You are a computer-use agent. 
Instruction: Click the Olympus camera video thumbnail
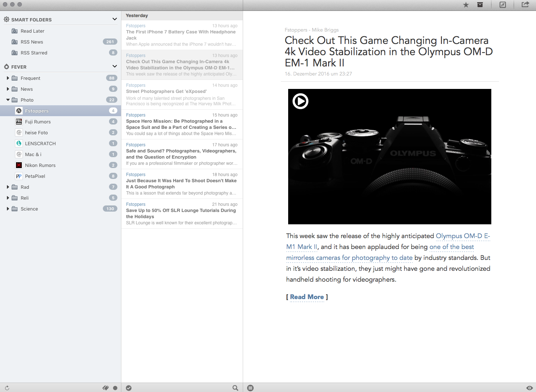click(390, 156)
